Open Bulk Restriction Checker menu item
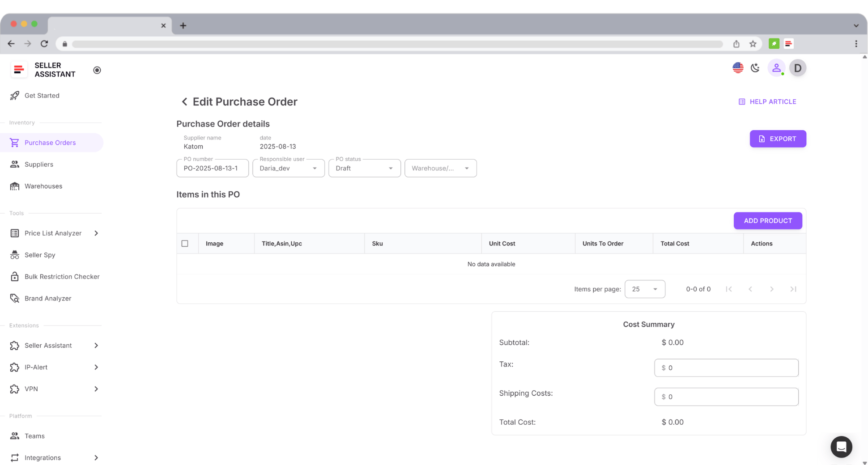This screenshot has height=465, width=868. [x=51, y=276]
